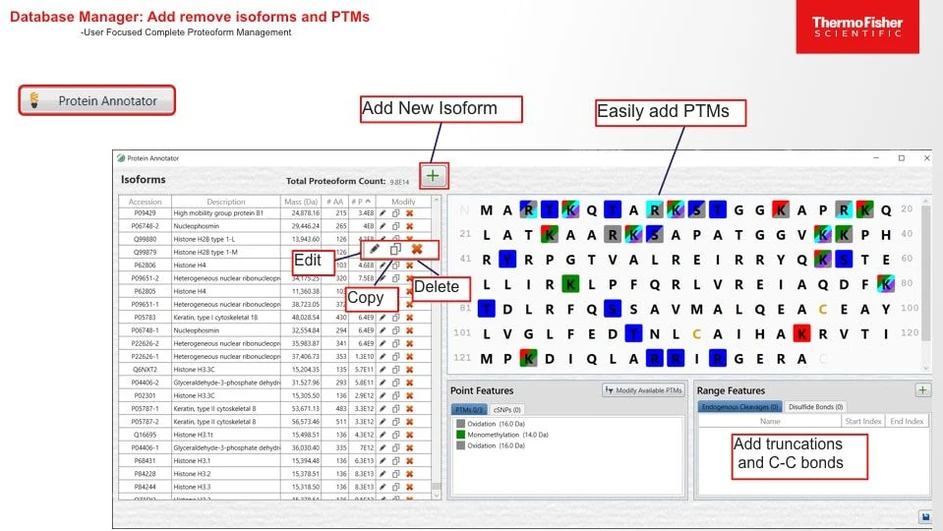Click the sequence viewer vertical scrollbar
Image resolution: width=943 pixels, height=531 pixels.
tap(926, 283)
